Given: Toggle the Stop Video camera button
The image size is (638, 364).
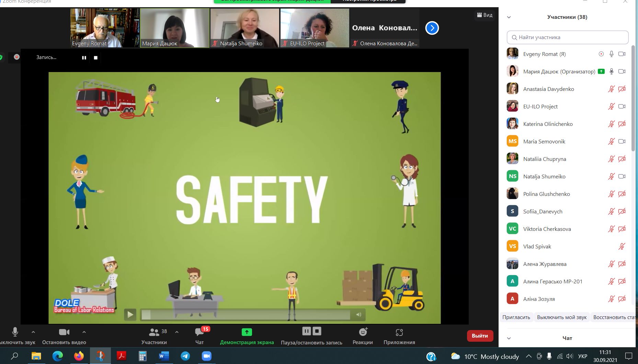Looking at the screenshot, I should (64, 332).
